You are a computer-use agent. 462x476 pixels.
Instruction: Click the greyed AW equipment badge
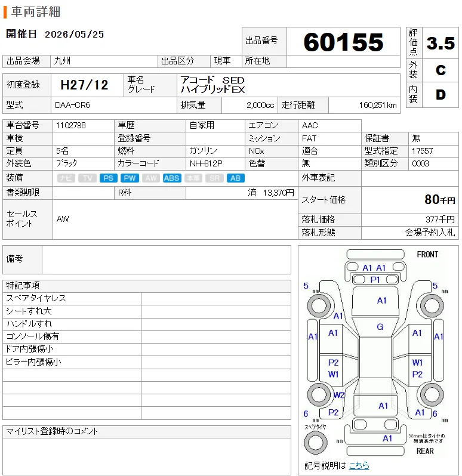pos(151,178)
